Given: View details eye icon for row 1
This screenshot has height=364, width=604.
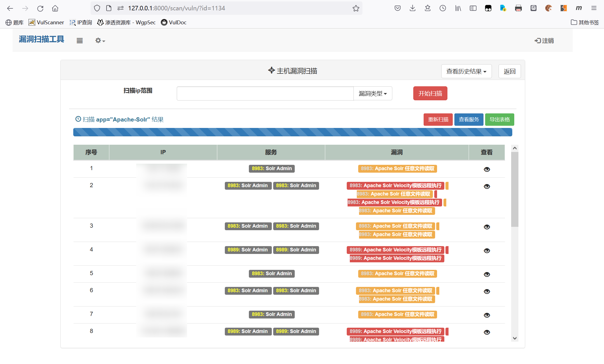Looking at the screenshot, I should pos(487,169).
